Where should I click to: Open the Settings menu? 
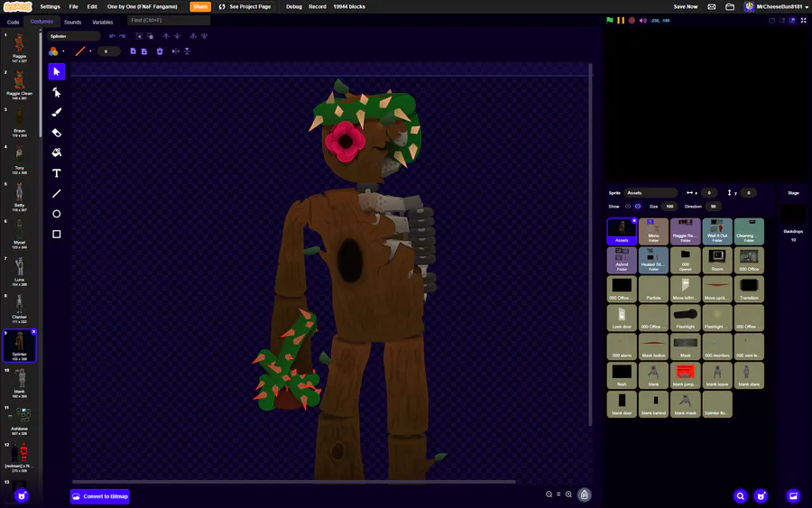coord(50,6)
